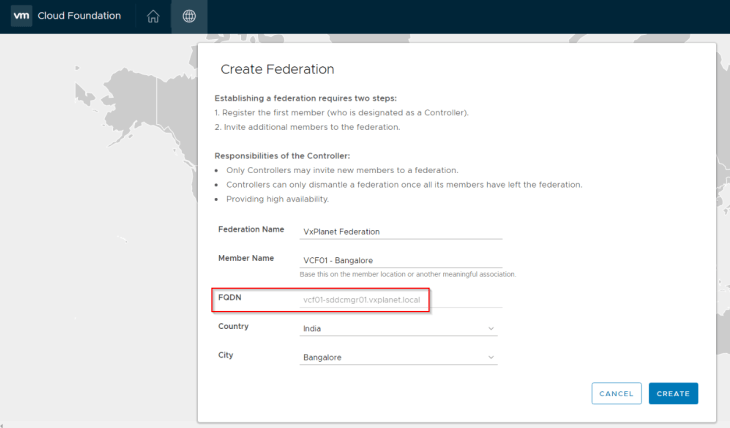Image resolution: width=730 pixels, height=428 pixels.
Task: Click the CREATE button
Action: coord(673,394)
